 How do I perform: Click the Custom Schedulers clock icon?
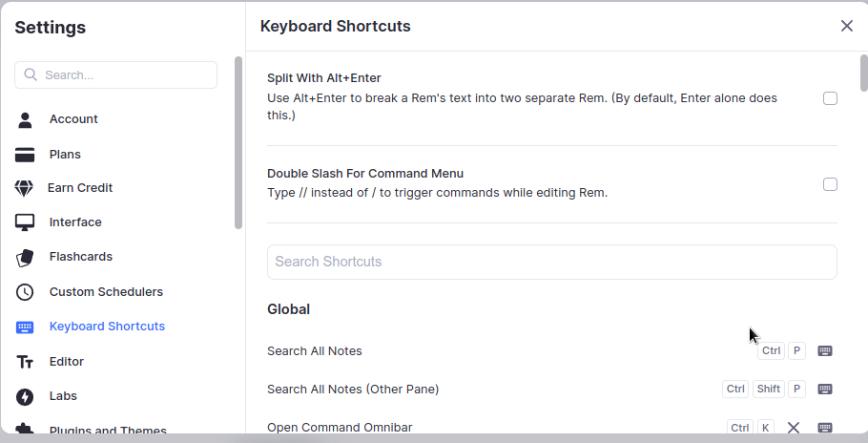tap(25, 292)
